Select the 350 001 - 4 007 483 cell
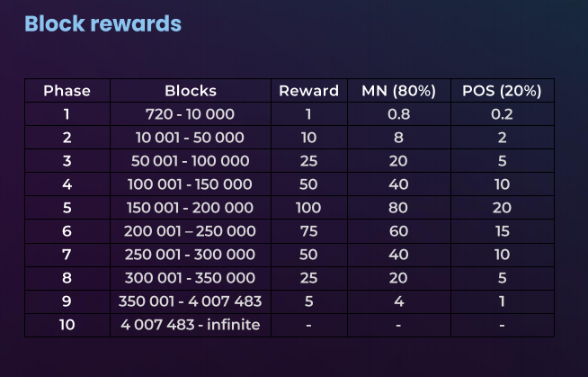Screen dimensions: 588x377 [x=191, y=301]
